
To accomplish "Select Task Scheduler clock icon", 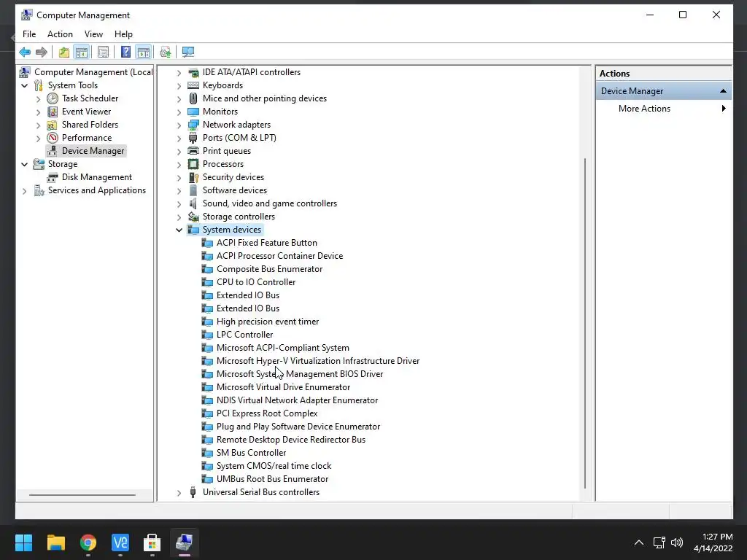I will [53, 98].
